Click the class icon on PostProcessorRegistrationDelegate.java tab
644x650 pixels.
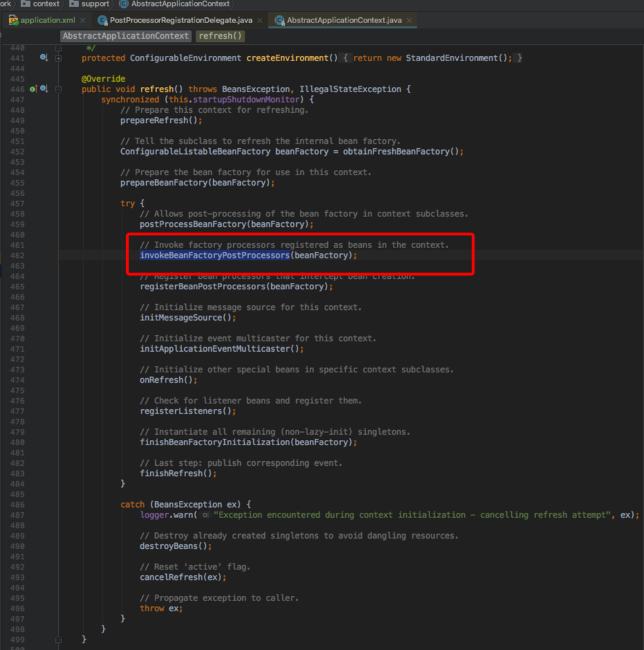click(x=102, y=20)
